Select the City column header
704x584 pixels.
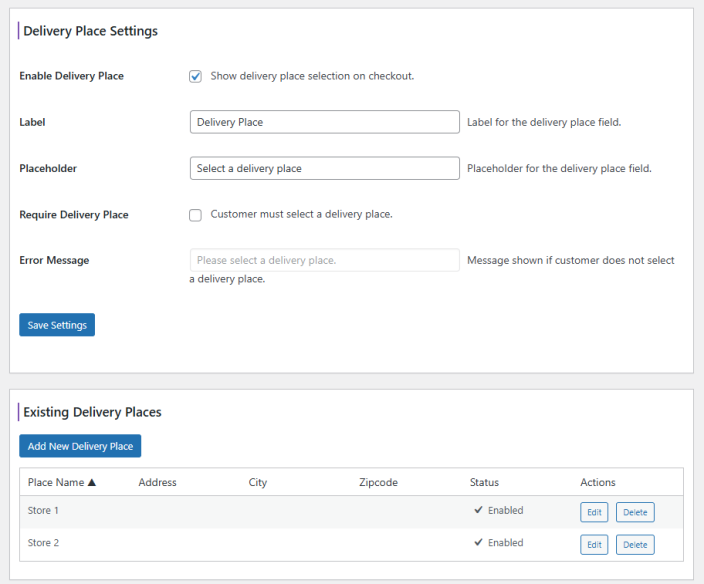[x=258, y=482]
